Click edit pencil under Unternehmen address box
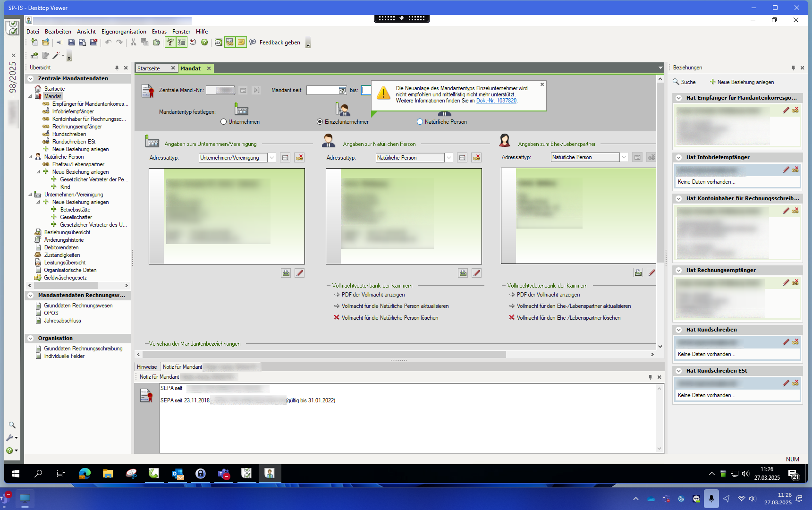This screenshot has height=510, width=812. click(x=299, y=273)
